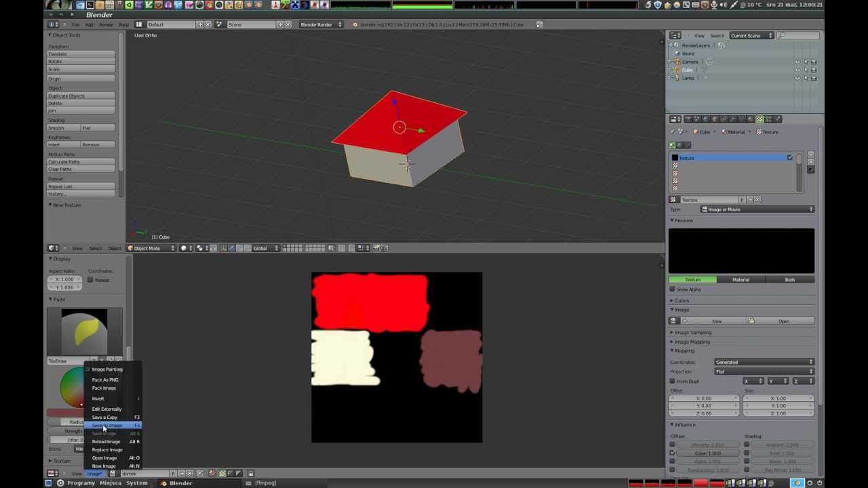The width and height of the screenshot is (868, 488).
Task: Open the Current Scene outliner dropdown
Action: click(751, 35)
